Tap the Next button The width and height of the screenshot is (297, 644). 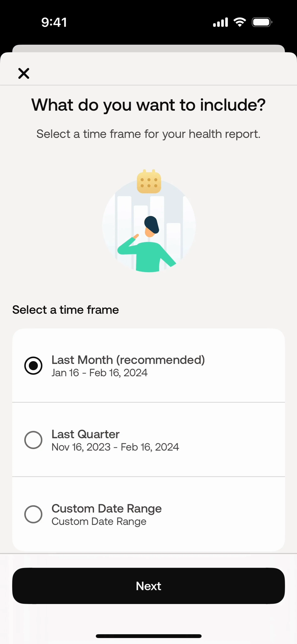(148, 586)
